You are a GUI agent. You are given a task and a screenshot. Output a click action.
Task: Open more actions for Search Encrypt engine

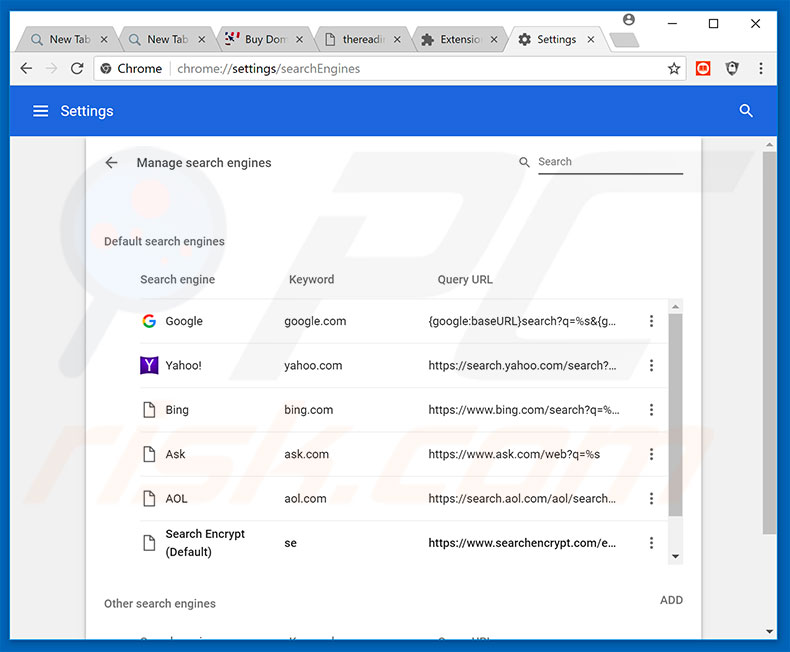tap(651, 543)
